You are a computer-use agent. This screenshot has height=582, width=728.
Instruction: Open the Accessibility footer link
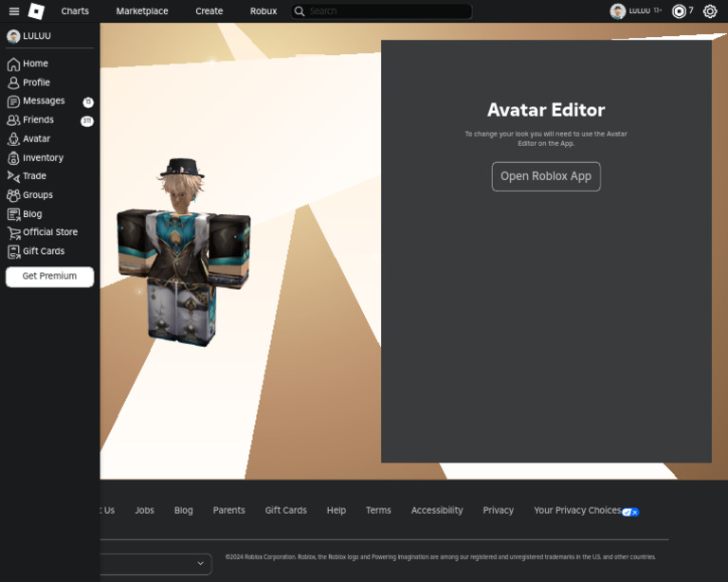point(437,510)
